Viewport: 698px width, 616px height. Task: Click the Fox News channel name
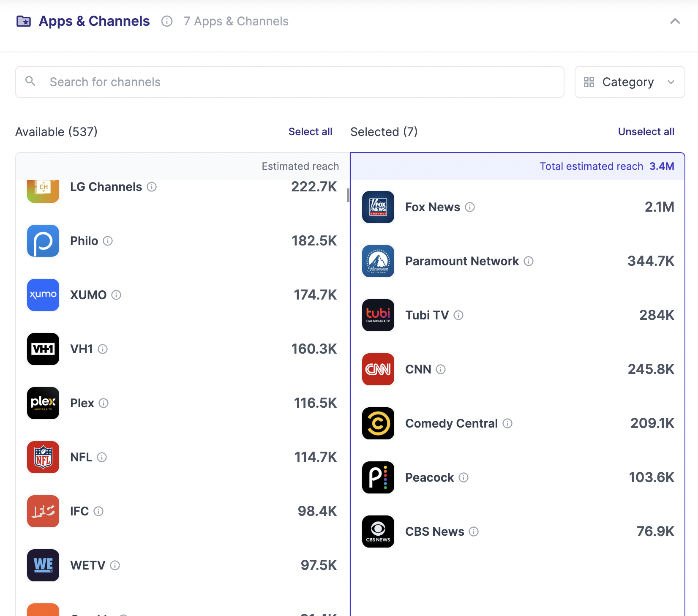pyautogui.click(x=433, y=207)
